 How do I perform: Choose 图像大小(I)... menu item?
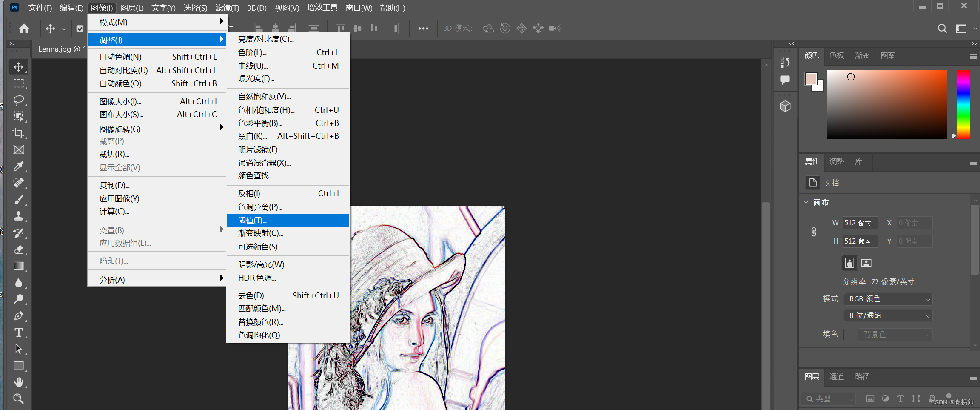pos(157,101)
